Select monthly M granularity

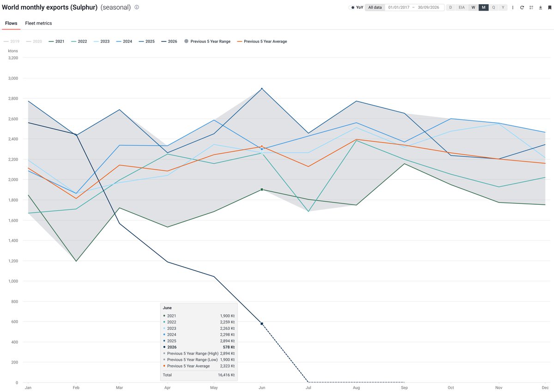pos(483,7)
